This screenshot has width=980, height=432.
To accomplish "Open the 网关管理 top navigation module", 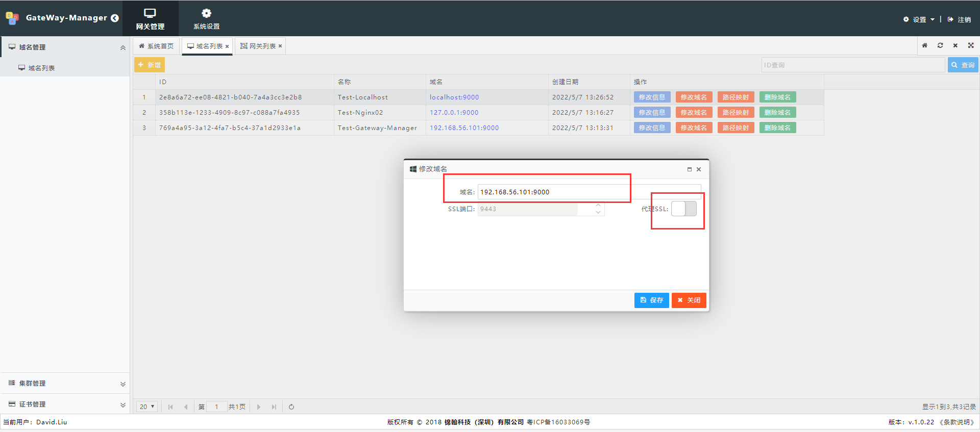I will tap(150, 18).
